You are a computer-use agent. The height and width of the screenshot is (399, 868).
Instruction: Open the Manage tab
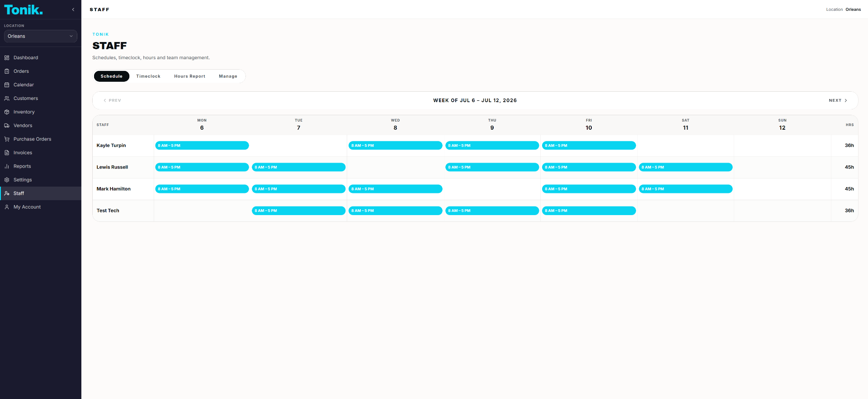point(228,76)
